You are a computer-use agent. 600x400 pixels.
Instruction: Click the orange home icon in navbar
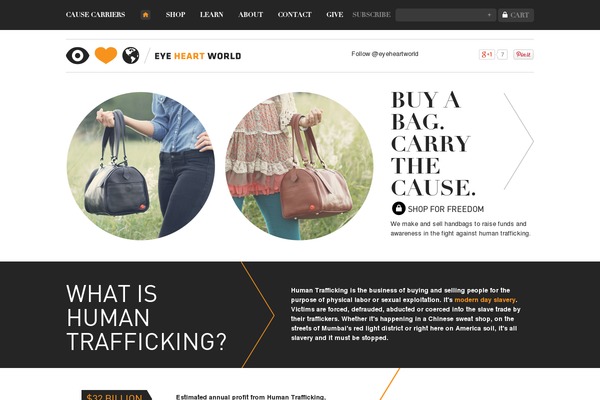pos(145,15)
